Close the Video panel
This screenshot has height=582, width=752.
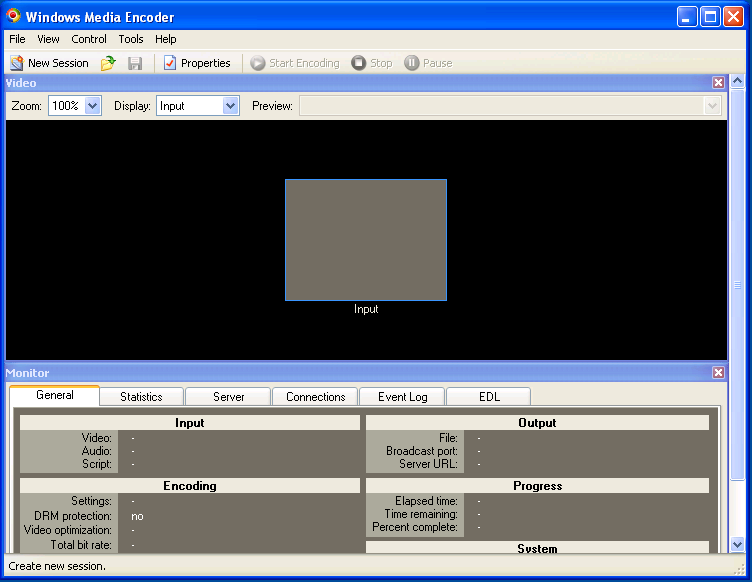tap(718, 83)
